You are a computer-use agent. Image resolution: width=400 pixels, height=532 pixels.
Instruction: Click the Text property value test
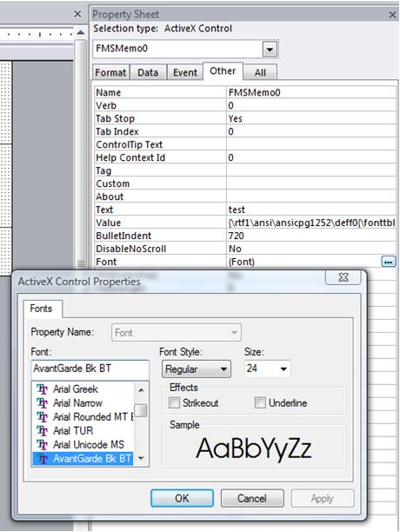coord(311,209)
